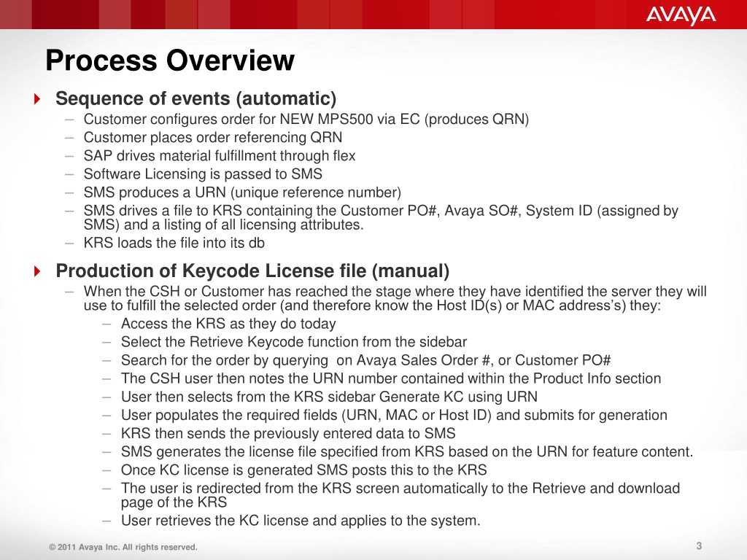Click the paragraph starting When the CSH or Customer
Screen dimensions: 747x560
point(395,298)
